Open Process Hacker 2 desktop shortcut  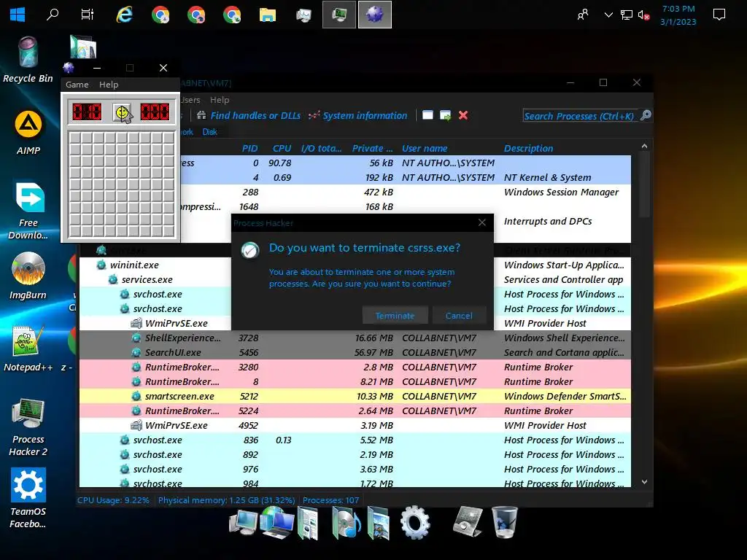click(x=28, y=427)
